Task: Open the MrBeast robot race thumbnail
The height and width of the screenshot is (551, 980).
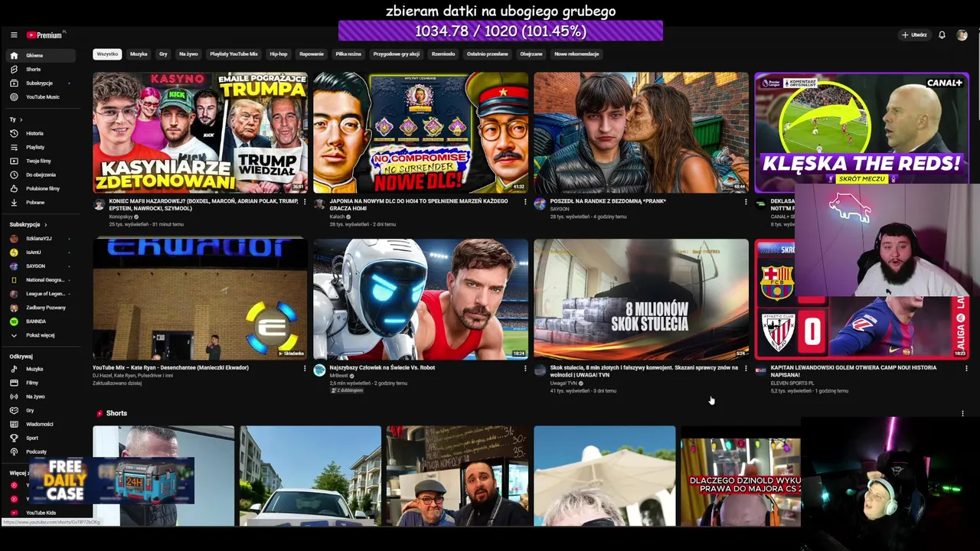Action: click(x=420, y=299)
